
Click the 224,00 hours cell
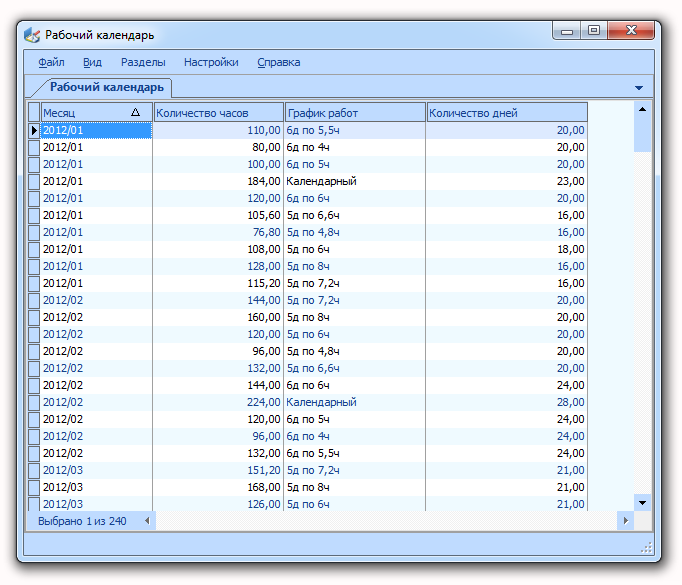click(218, 402)
